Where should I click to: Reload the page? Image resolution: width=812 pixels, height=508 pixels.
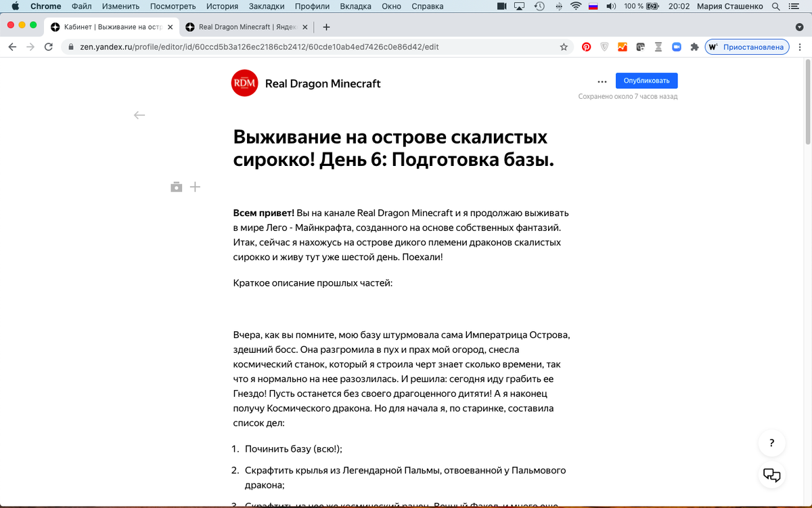[x=49, y=47]
